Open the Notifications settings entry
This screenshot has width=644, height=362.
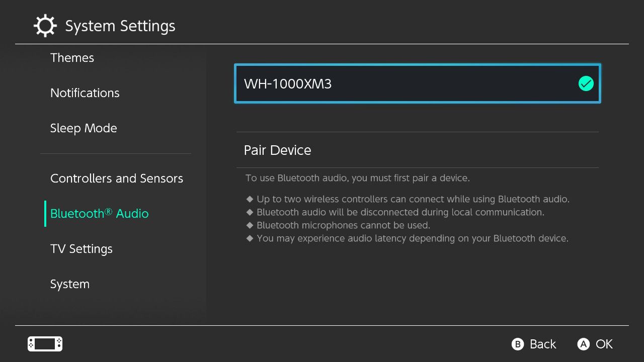85,93
